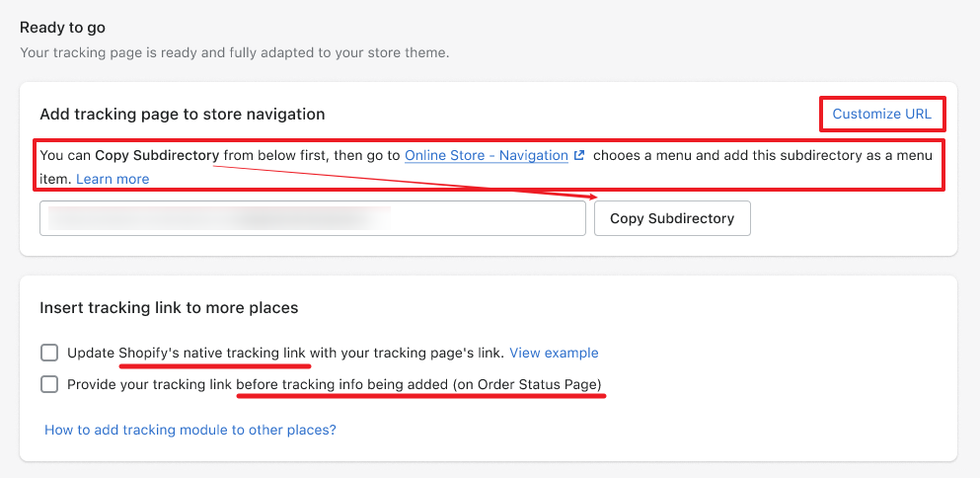Open How to add tracking module link
The width and height of the screenshot is (980, 478).
(190, 430)
